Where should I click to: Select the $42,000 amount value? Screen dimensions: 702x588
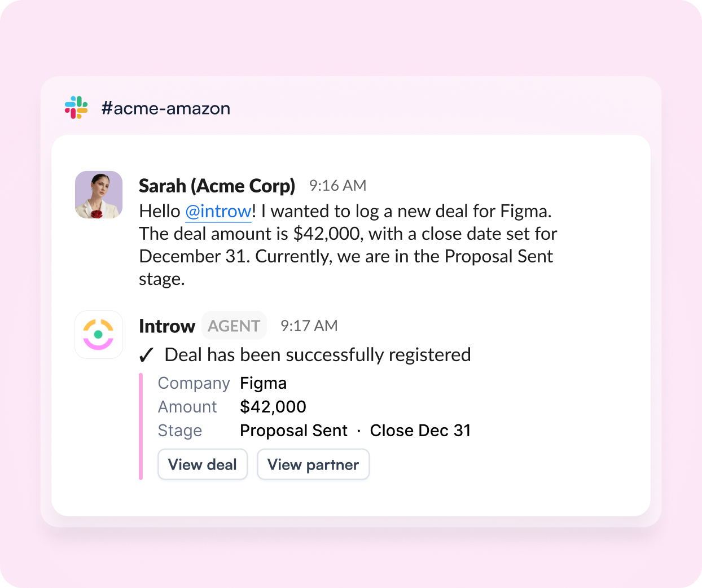(273, 407)
